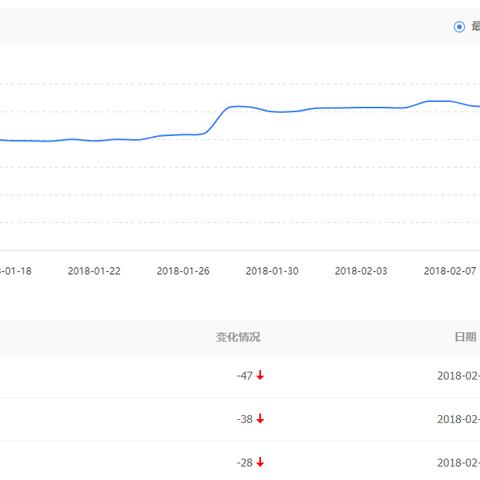Image resolution: width=480 pixels, height=480 pixels.
Task: Select the 2018-02-07 axis date label
Action: coord(450,271)
